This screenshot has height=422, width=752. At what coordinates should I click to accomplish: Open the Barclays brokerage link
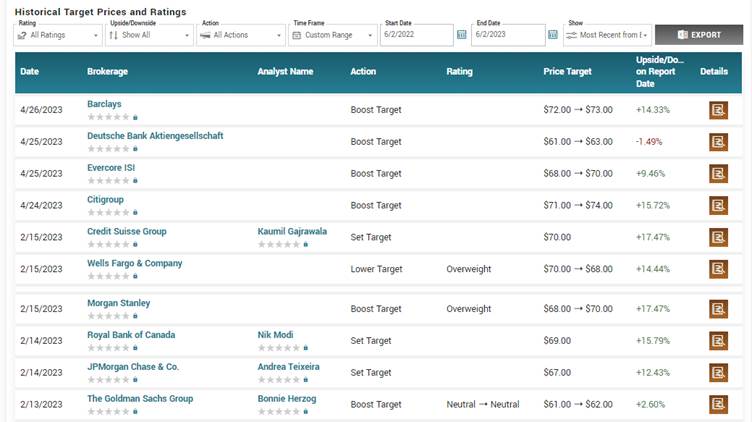104,104
